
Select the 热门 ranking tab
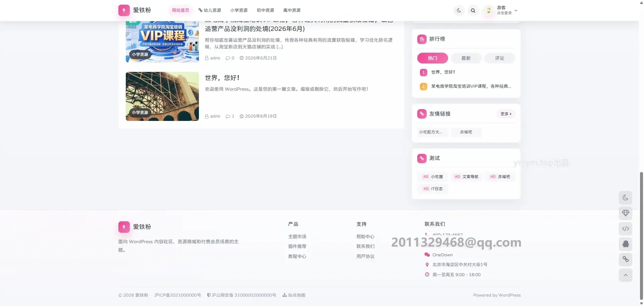coord(433,58)
